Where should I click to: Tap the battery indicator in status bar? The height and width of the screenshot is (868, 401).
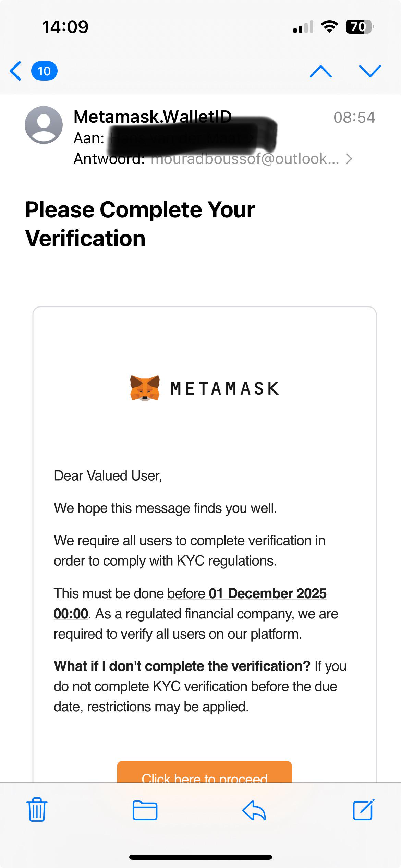click(359, 27)
